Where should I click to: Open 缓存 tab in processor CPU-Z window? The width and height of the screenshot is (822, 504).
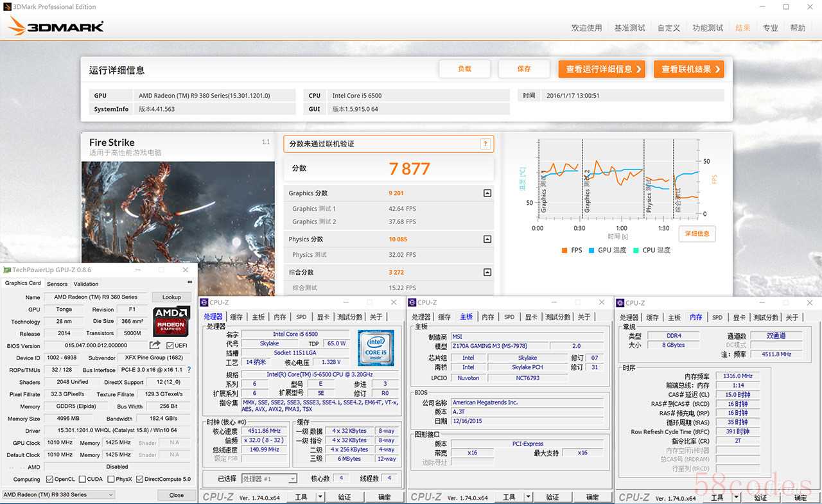[236, 317]
